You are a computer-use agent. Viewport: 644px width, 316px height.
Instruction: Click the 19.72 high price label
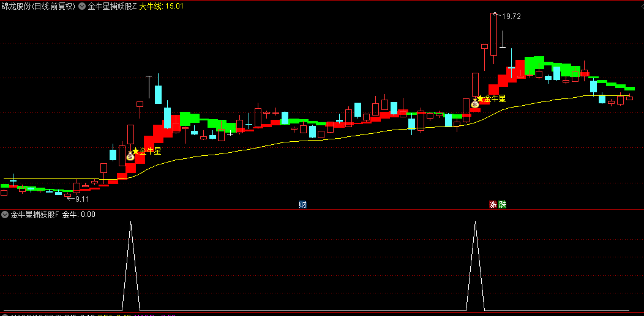[x=511, y=17]
